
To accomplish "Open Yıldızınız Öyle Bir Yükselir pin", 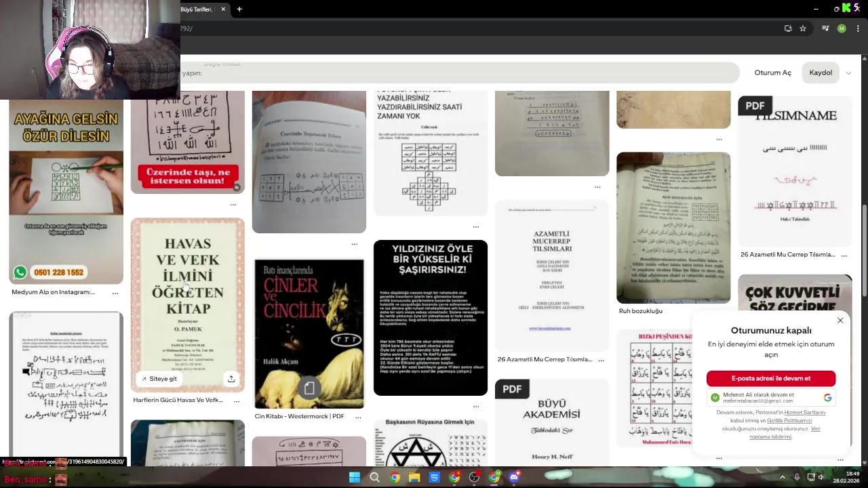I will 431,318.
